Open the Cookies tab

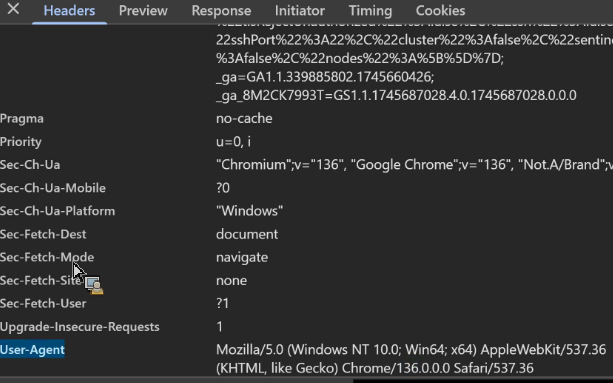point(441,11)
